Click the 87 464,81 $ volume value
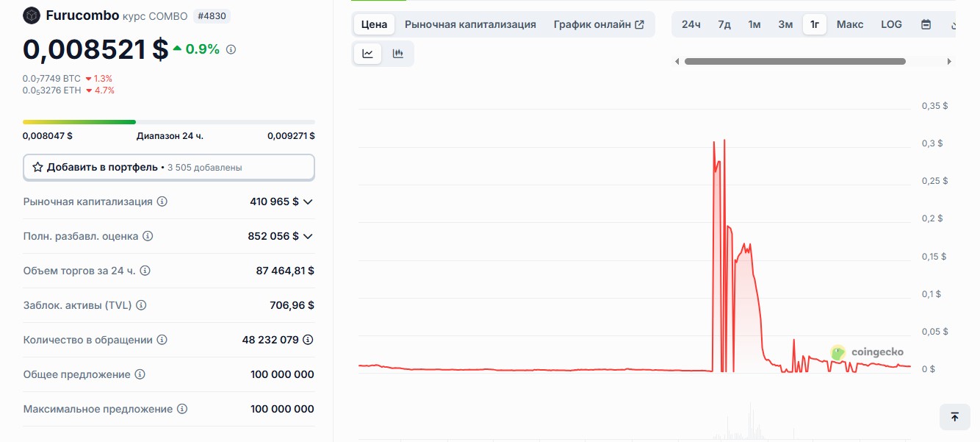This screenshot has width=980, height=442. 285,271
